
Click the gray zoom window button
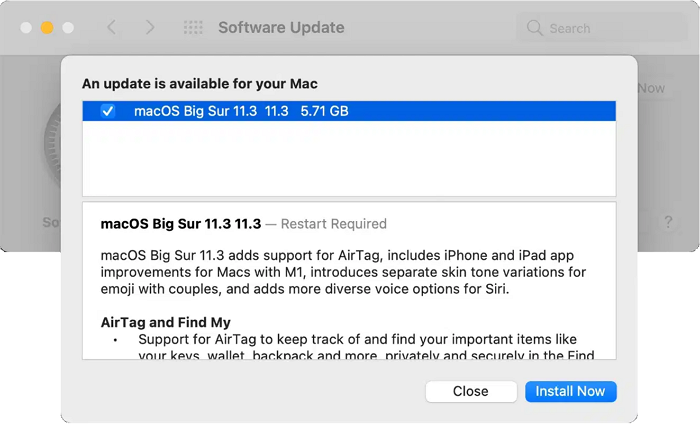coord(66,28)
